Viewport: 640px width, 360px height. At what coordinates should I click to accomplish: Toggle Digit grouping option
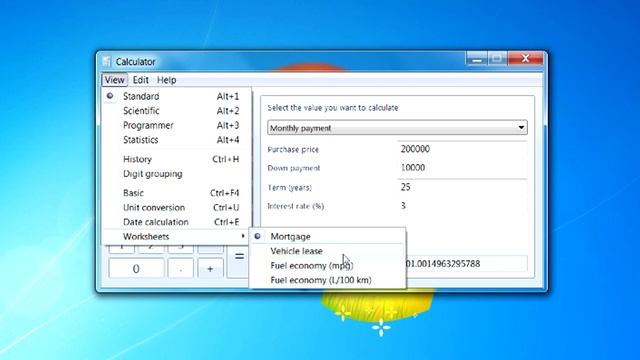pos(176,174)
